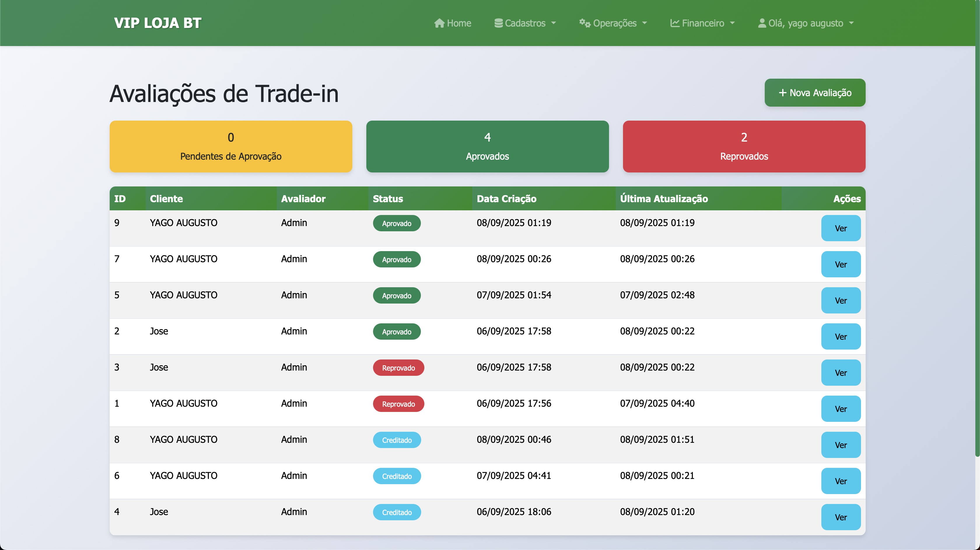Image resolution: width=980 pixels, height=550 pixels.
Task: Click the Reprovado status badge on row 3
Action: click(x=398, y=368)
